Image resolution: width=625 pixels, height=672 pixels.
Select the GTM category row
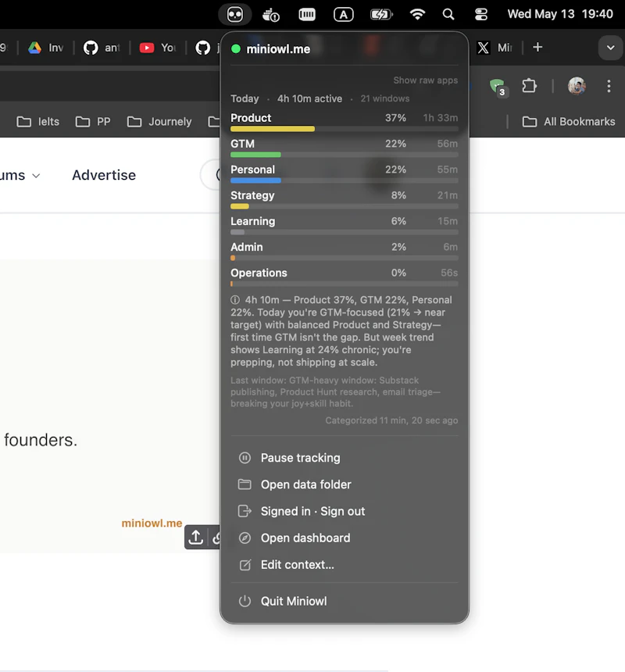pos(344,148)
